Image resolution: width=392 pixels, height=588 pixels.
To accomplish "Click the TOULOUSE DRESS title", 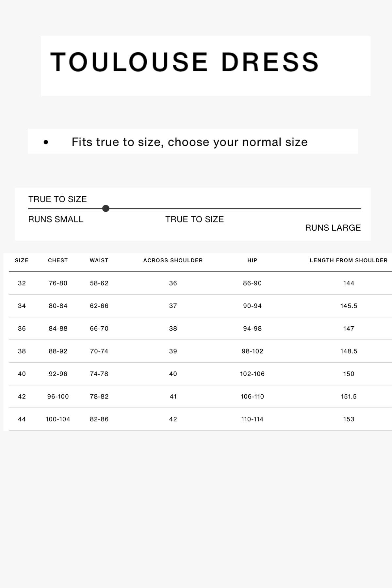I will [x=185, y=62].
